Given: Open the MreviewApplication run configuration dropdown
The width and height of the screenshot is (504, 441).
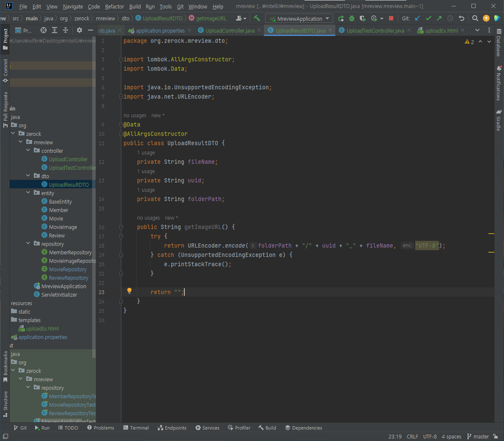Looking at the screenshot, I should [299, 19].
